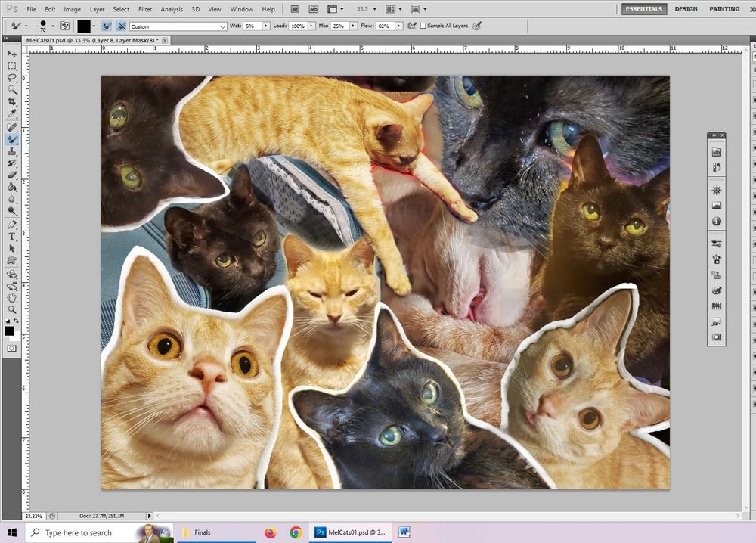The height and width of the screenshot is (543, 756).
Task: Open the Swatches panel grid icon
Action: point(717,306)
